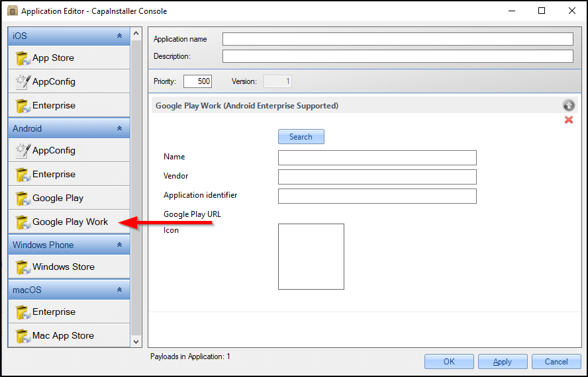This screenshot has height=377, width=588.
Task: Select iOS App Store payload icon
Action: [23, 58]
